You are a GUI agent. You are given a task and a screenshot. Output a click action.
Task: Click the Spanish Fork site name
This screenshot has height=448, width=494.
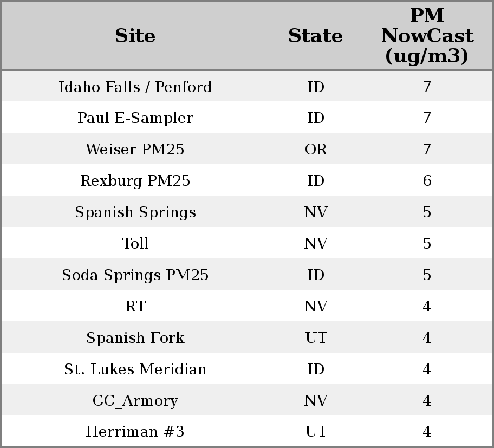(x=135, y=338)
